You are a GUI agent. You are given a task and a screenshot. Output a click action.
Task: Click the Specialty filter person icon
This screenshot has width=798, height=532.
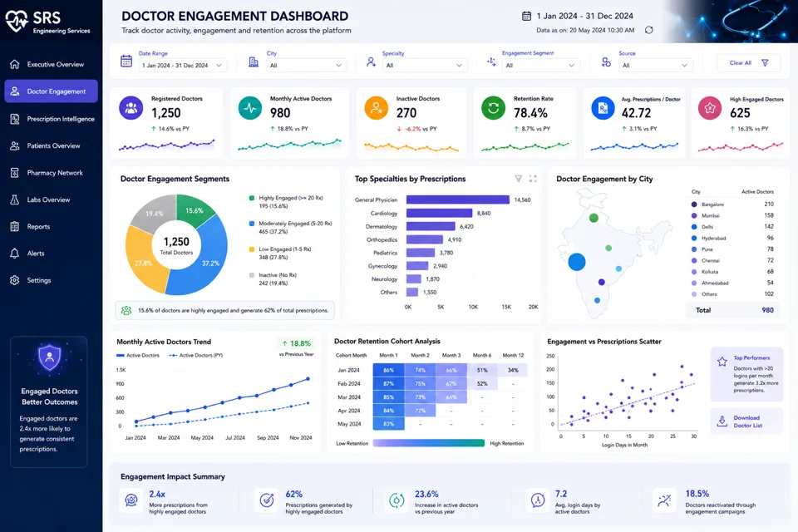(x=371, y=62)
